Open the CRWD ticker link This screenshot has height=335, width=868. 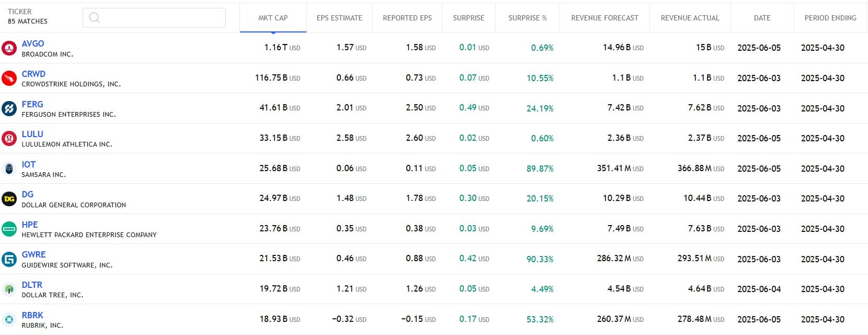click(x=33, y=74)
